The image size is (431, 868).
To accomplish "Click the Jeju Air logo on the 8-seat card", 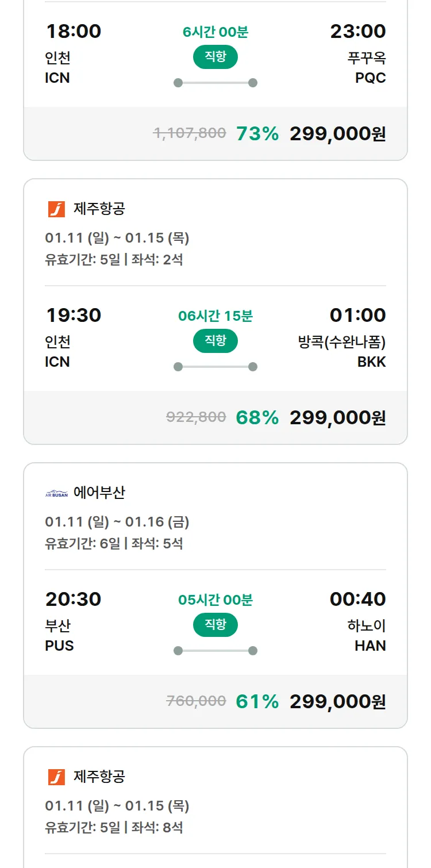I will (56, 777).
